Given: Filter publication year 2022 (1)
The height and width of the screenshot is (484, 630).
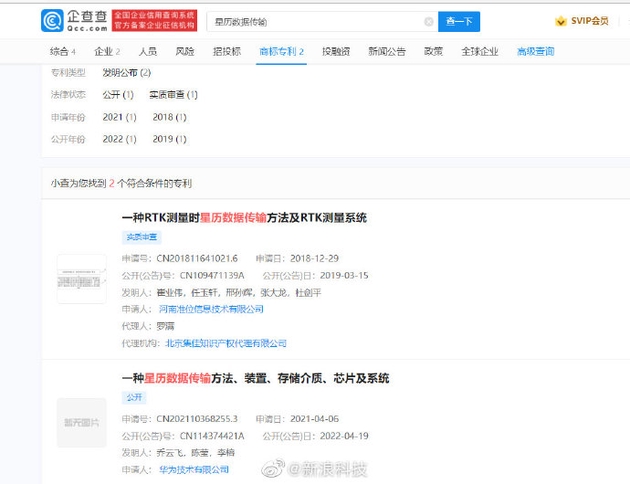Looking at the screenshot, I should pyautogui.click(x=119, y=139).
